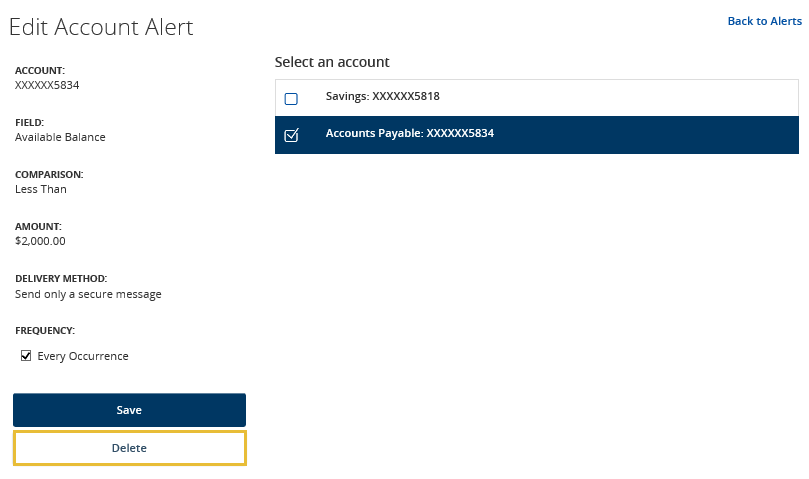The height and width of the screenshot is (479, 809).
Task: Open the FIELD label section
Action: point(29,122)
